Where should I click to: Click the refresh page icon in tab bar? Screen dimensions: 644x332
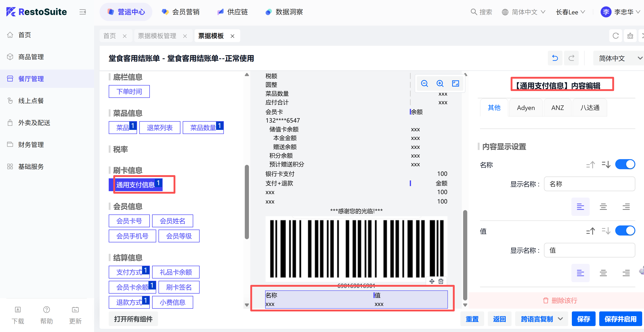[x=615, y=36]
